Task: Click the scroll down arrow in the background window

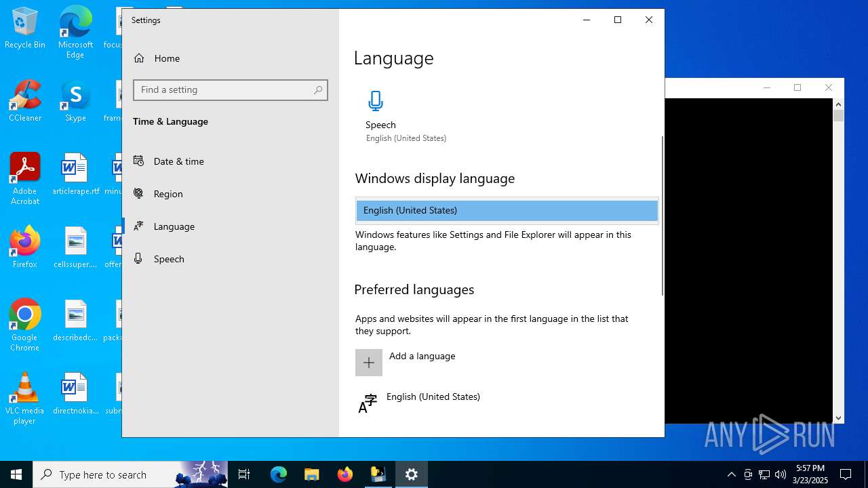Action: click(x=839, y=418)
